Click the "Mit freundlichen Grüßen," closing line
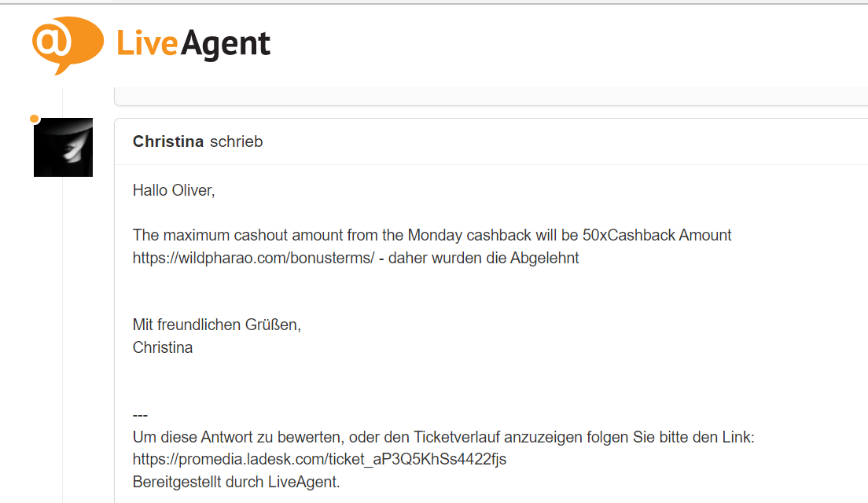Viewport: 868px width, 503px height. click(216, 325)
